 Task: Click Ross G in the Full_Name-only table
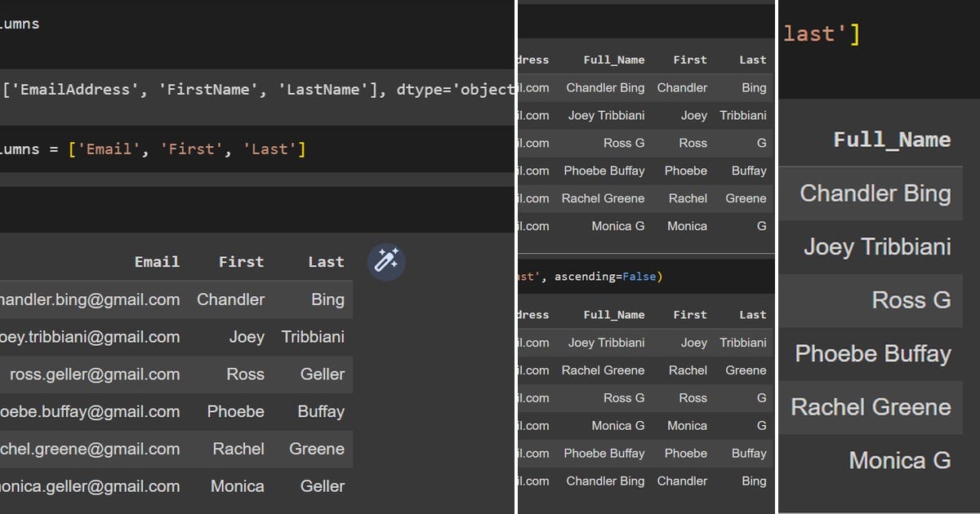pos(911,300)
